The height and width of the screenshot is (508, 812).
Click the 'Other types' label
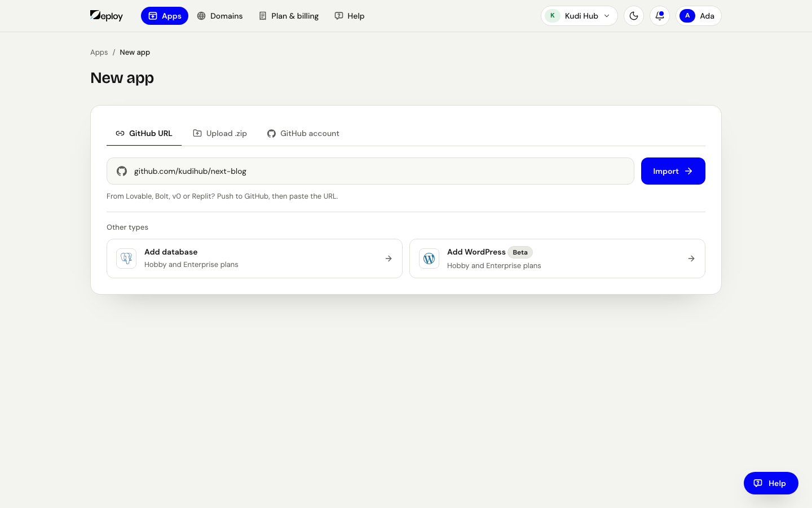coord(127,227)
